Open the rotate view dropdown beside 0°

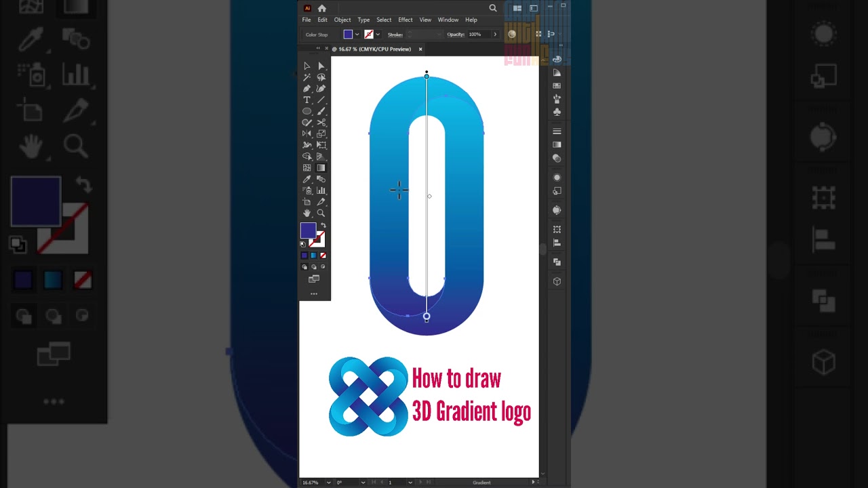(x=363, y=483)
